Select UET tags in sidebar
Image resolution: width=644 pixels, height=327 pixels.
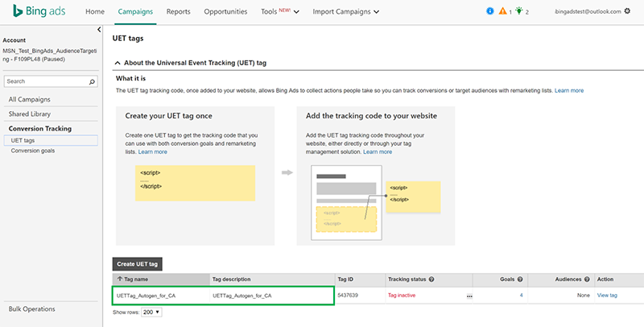[x=51, y=140]
